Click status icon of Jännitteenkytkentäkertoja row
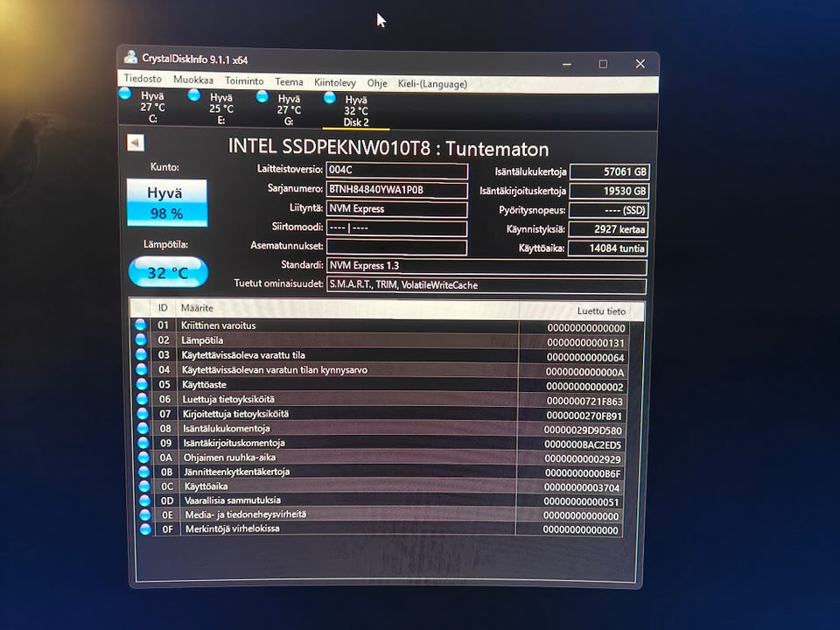Screen dimensions: 840x630 point(144,472)
